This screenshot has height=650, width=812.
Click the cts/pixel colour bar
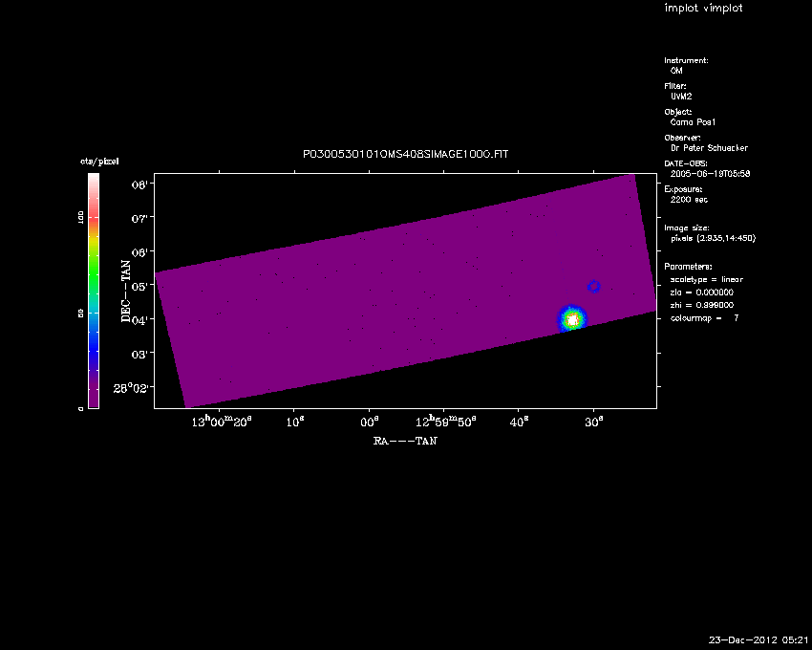pyautogui.click(x=94, y=291)
